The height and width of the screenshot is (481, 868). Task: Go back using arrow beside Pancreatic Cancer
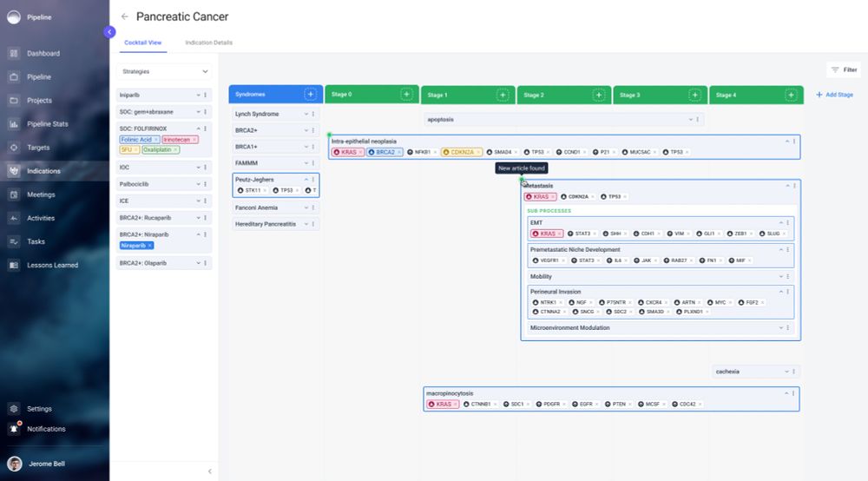coord(124,16)
